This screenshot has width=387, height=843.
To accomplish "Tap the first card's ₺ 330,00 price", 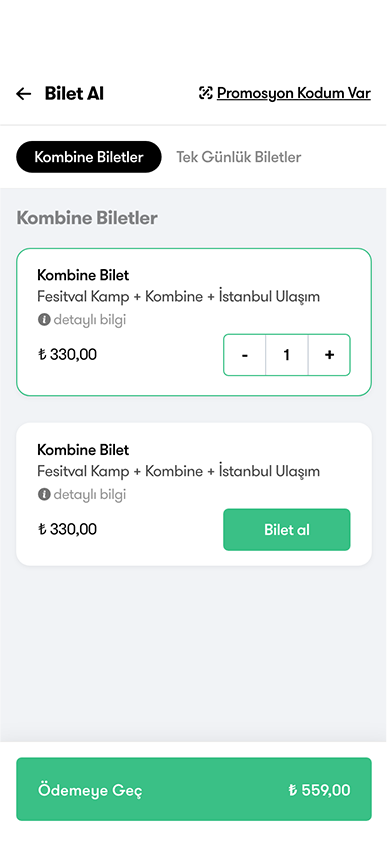I will tap(67, 355).
